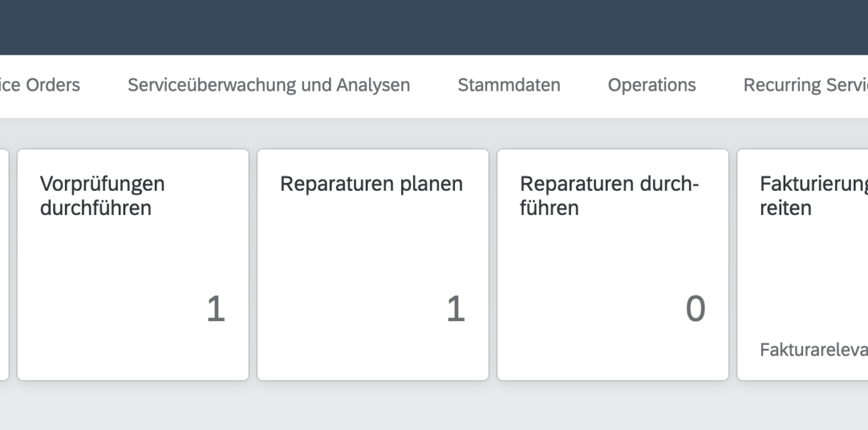This screenshot has height=430, width=868.
Task: Open the partially visible Service Orders tab
Action: pos(39,85)
